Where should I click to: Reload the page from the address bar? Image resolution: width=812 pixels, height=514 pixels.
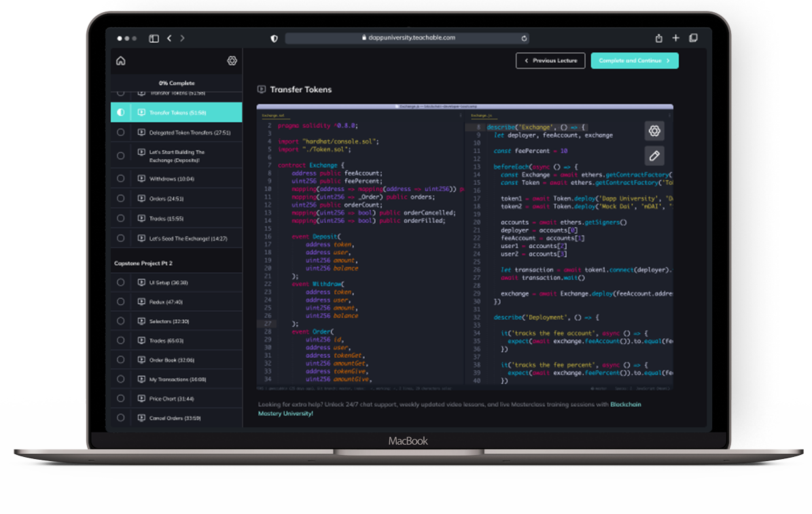[524, 39]
